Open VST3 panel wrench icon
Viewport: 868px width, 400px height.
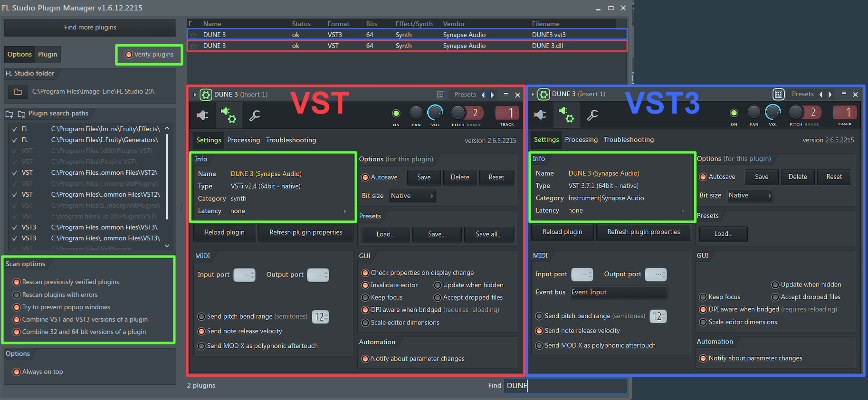pyautogui.click(x=592, y=115)
